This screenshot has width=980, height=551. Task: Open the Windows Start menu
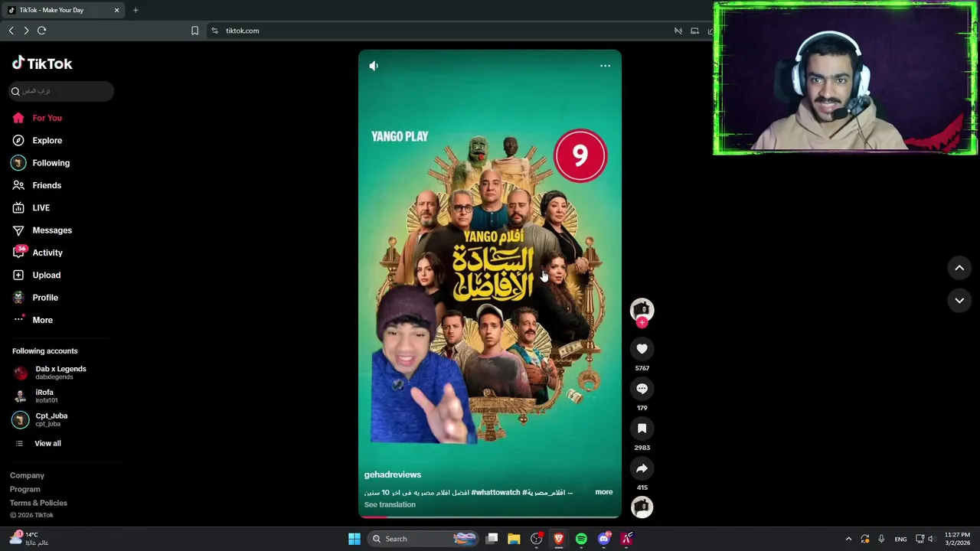pyautogui.click(x=354, y=539)
